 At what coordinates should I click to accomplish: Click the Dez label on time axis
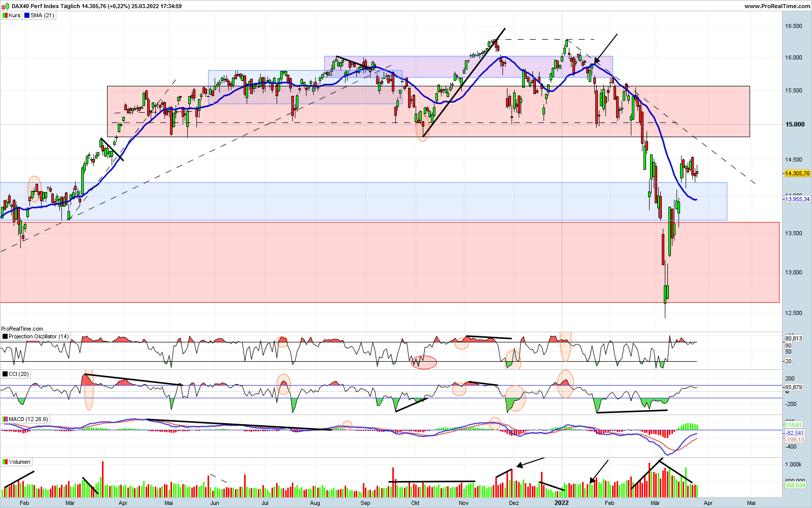(x=514, y=503)
